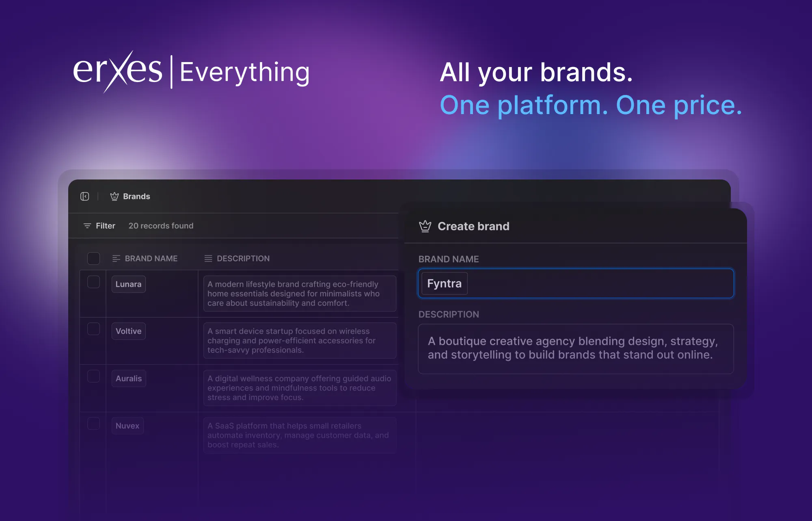Click the Brands breadcrumb label

136,197
